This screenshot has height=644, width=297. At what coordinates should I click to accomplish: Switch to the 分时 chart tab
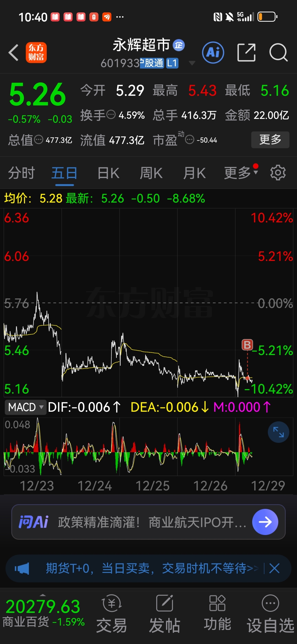[x=21, y=173]
